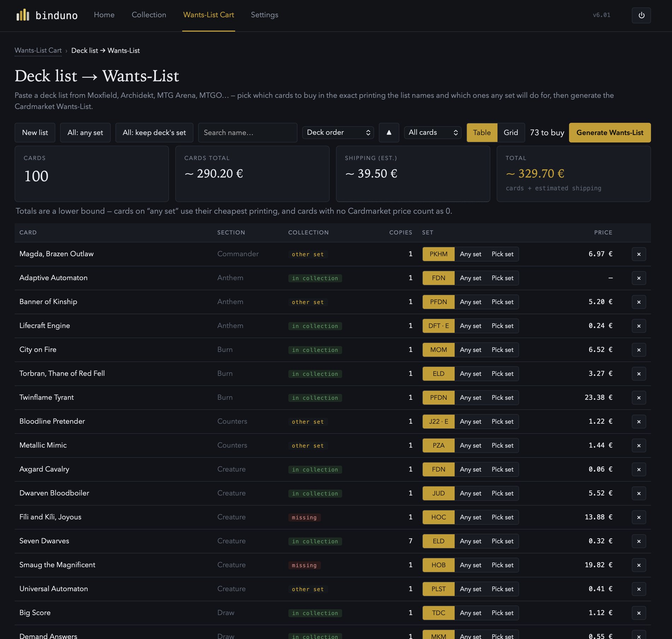The width and height of the screenshot is (672, 639).
Task: Click the 73 to buy count
Action: 547,133
